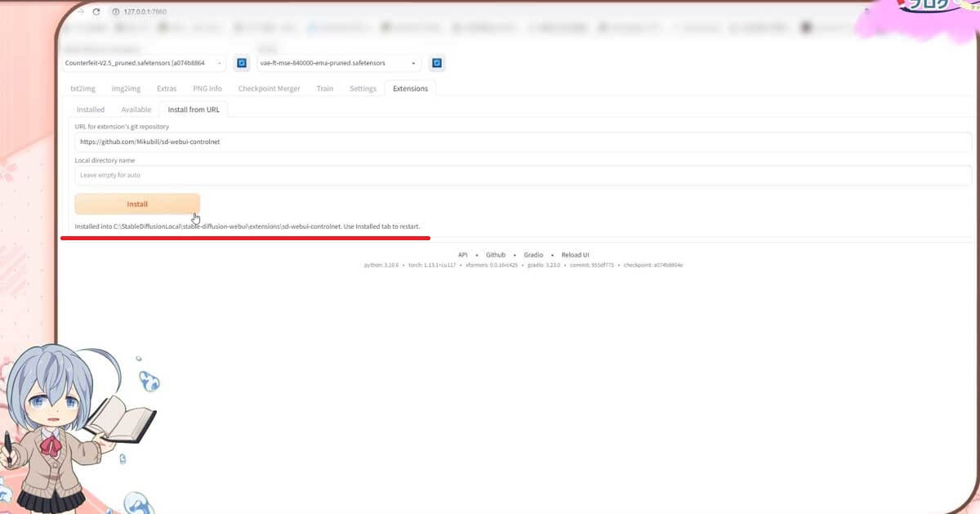Refresh the checkpoint list with blue refresh icon
980x514 pixels.
241,63
